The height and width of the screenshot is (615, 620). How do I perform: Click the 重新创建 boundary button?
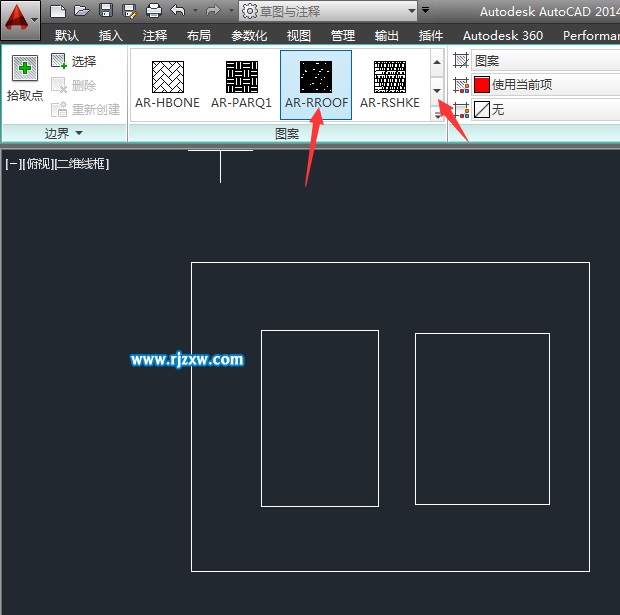coord(85,110)
